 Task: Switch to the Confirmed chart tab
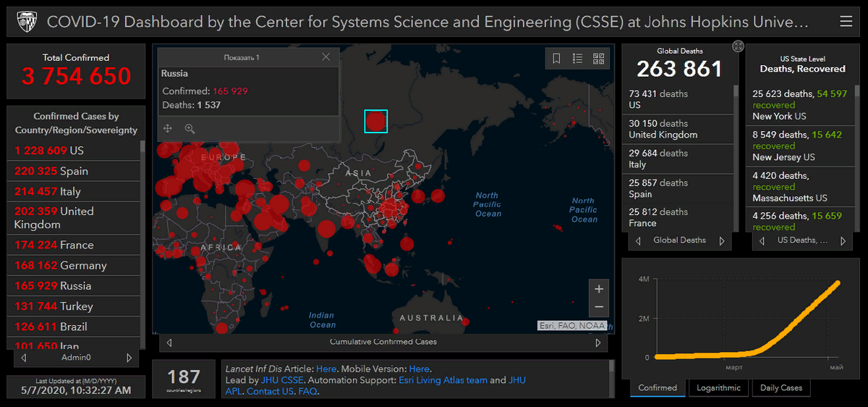click(658, 387)
